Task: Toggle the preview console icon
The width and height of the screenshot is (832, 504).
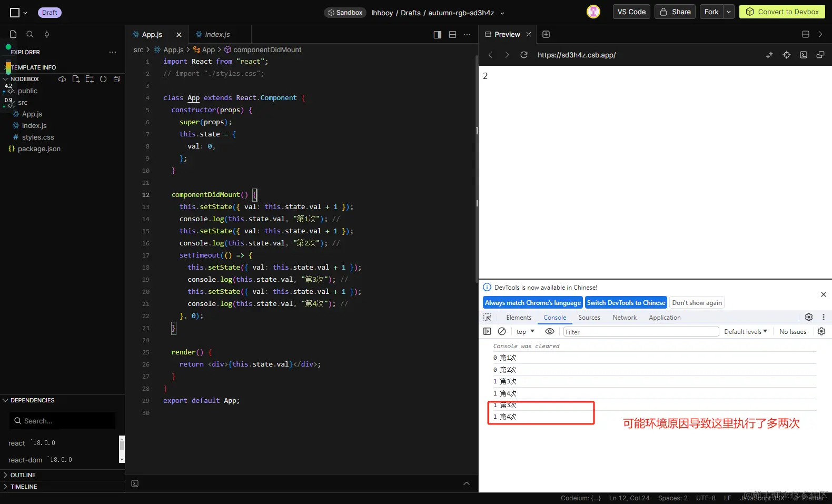Action: click(x=804, y=55)
